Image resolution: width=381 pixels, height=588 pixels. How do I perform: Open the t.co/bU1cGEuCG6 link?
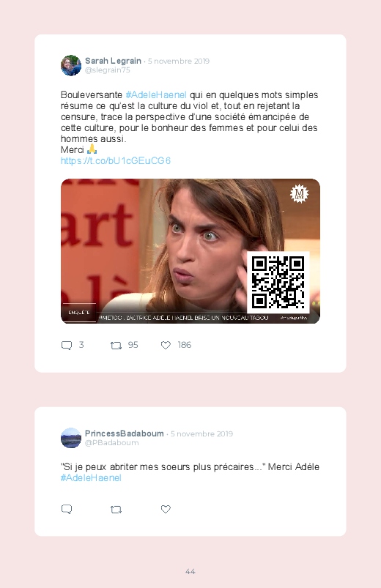[116, 161]
